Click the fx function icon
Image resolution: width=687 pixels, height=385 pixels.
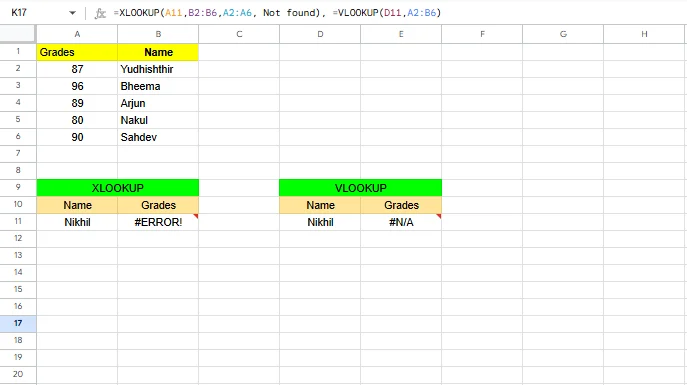pos(100,13)
